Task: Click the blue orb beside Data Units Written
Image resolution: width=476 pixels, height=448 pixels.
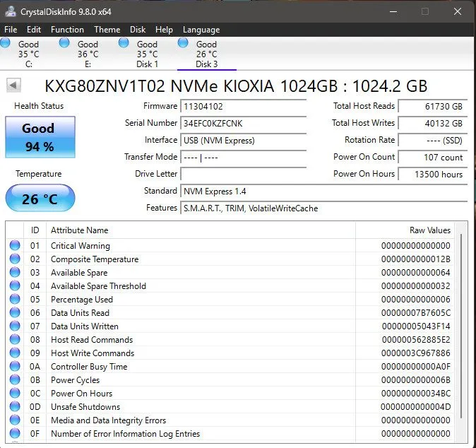Action: coord(15,326)
